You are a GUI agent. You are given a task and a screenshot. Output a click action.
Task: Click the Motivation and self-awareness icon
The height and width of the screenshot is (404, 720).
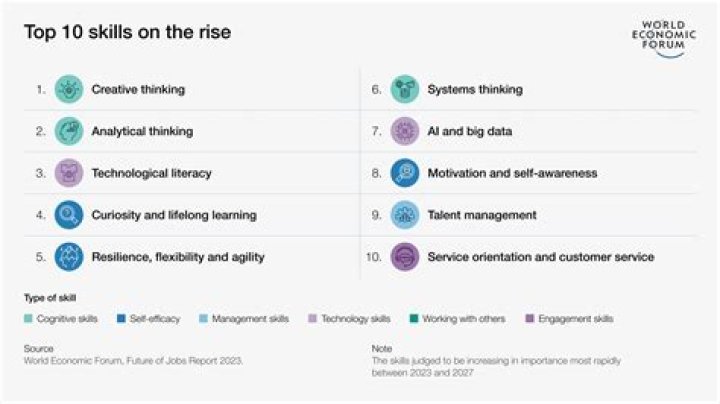404,173
